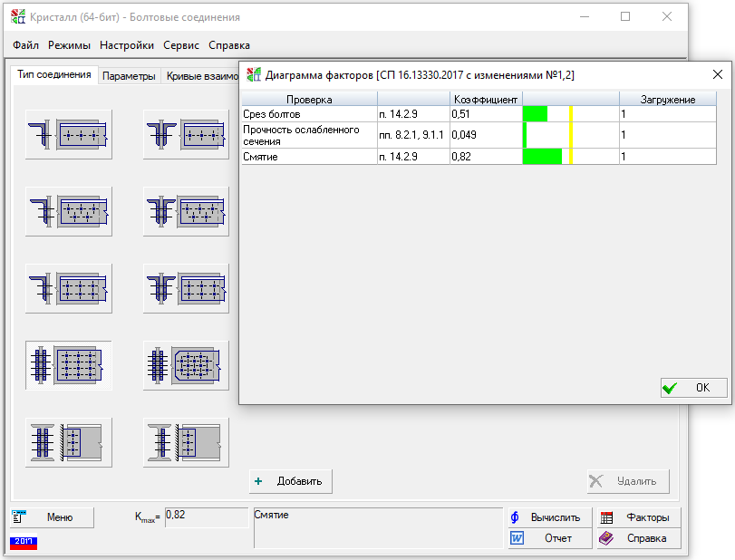This screenshot has width=735, height=560.
Task: Select splice-plate connection with three bolt rows
Action: (69, 365)
